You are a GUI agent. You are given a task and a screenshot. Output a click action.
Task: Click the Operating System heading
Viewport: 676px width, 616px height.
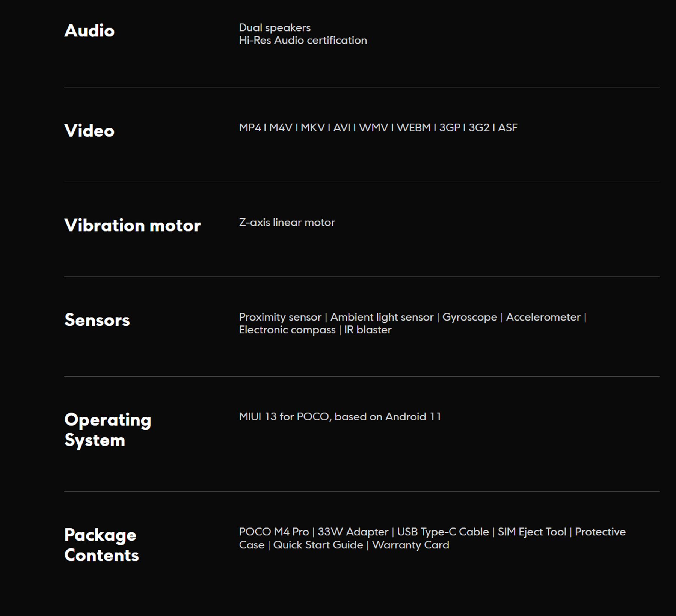107,430
